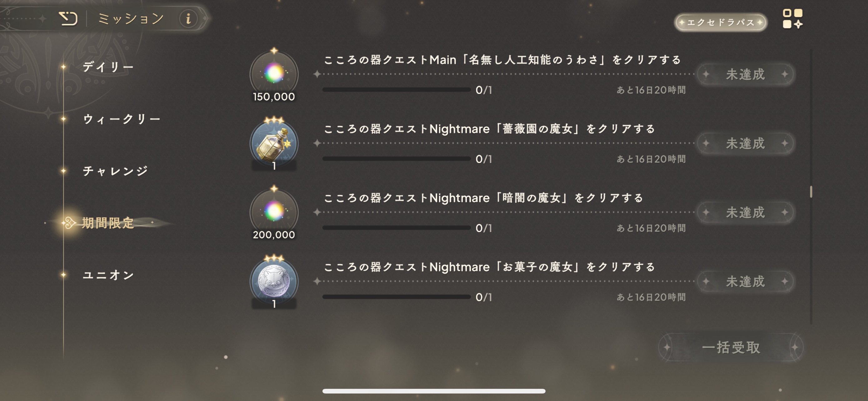
Task: Open the エクセドラパス button
Action: [x=721, y=22]
